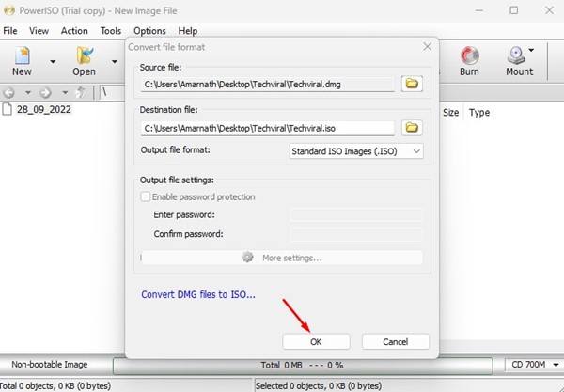The image size is (564, 392).
Task: Expand the New button dropdown arrow
Action: pos(53,62)
